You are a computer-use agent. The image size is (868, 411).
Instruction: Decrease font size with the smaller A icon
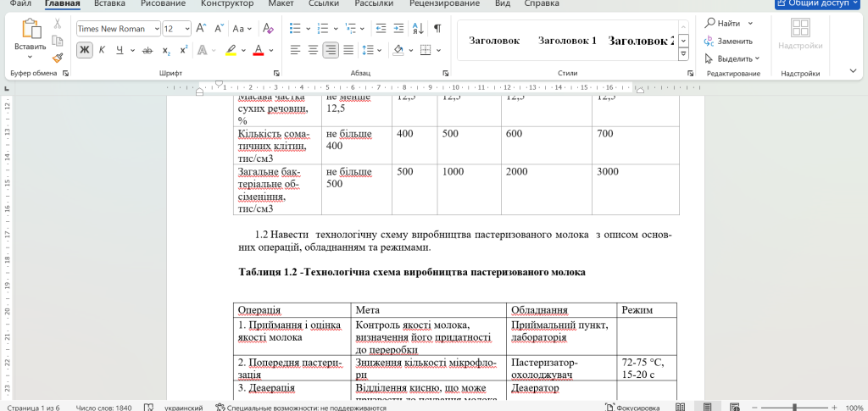click(220, 28)
